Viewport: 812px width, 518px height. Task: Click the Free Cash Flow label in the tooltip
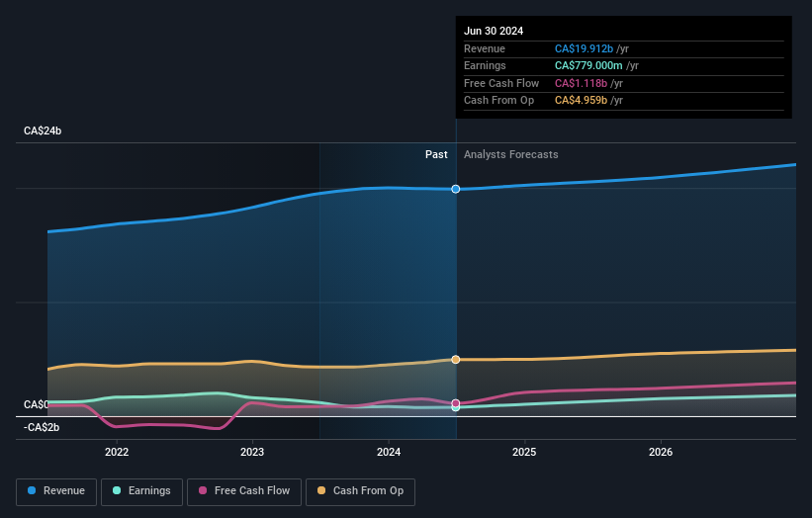pyautogui.click(x=501, y=83)
